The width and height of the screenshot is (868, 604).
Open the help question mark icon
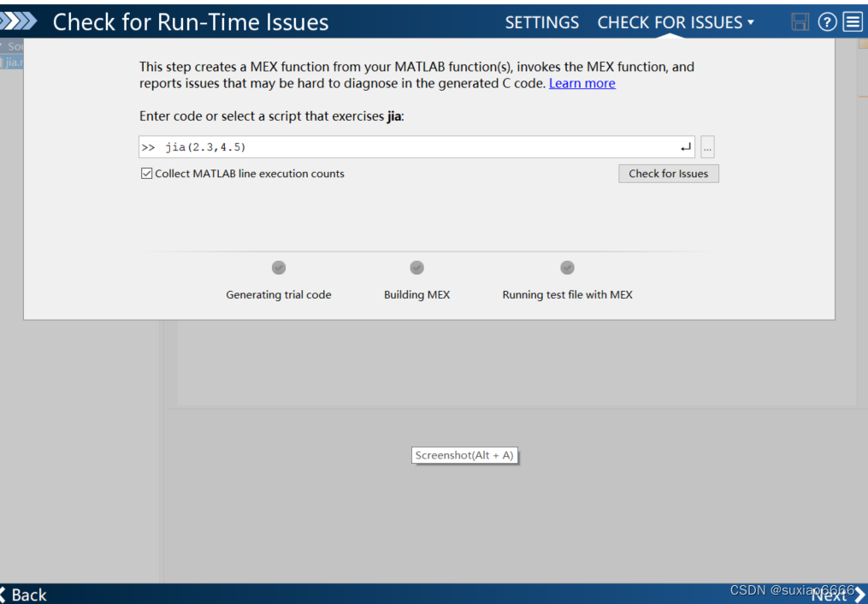(x=827, y=21)
